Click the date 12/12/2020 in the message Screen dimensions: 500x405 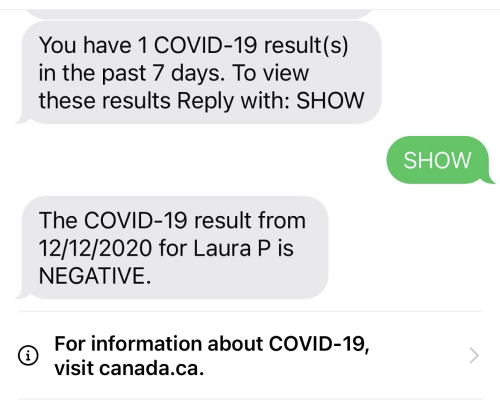coord(95,248)
